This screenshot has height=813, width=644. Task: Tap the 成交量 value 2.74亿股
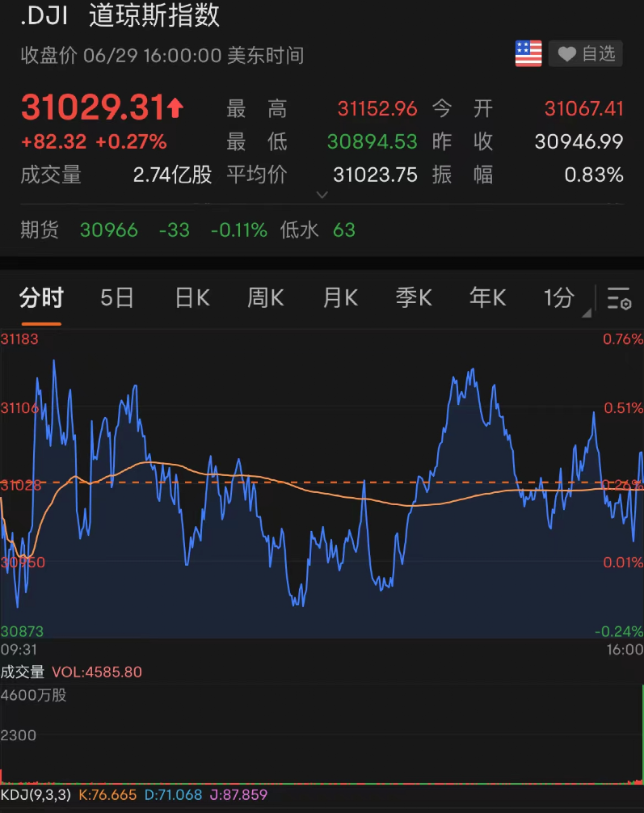pos(172,175)
